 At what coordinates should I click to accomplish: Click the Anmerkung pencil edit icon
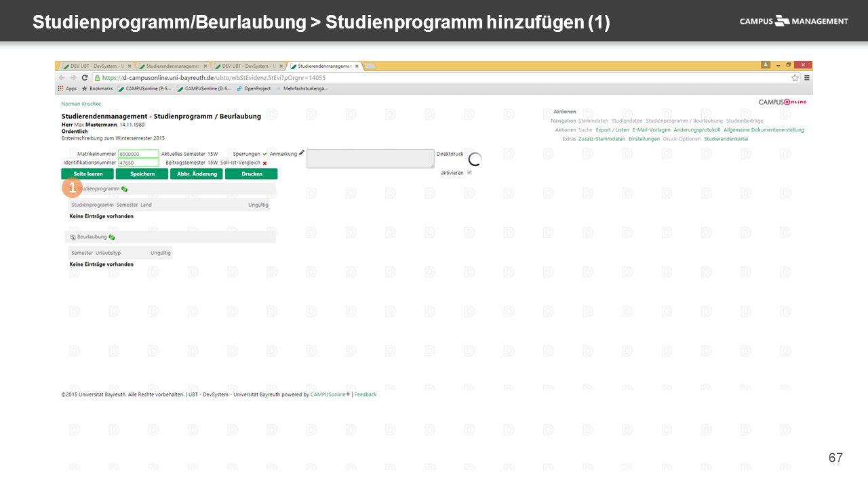pos(302,154)
